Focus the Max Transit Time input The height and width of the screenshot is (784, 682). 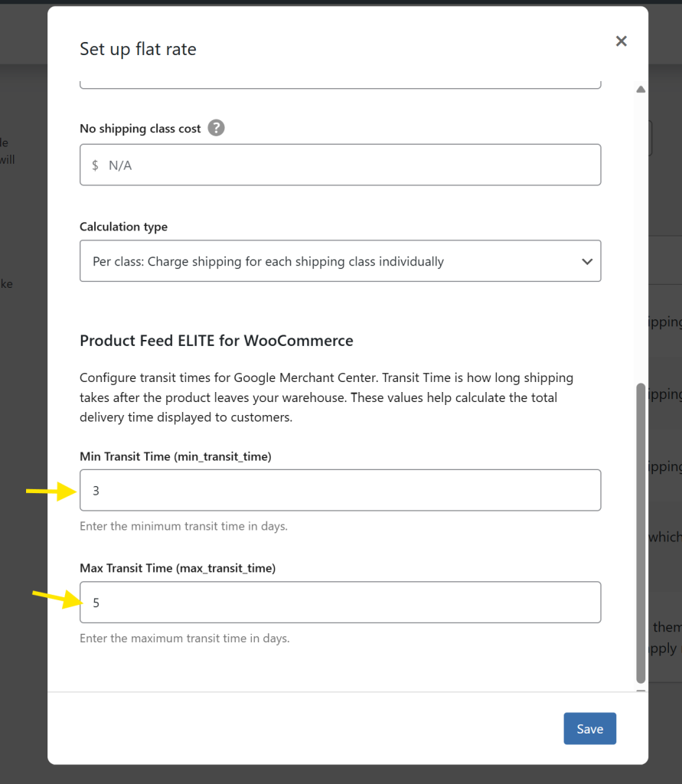[340, 602]
